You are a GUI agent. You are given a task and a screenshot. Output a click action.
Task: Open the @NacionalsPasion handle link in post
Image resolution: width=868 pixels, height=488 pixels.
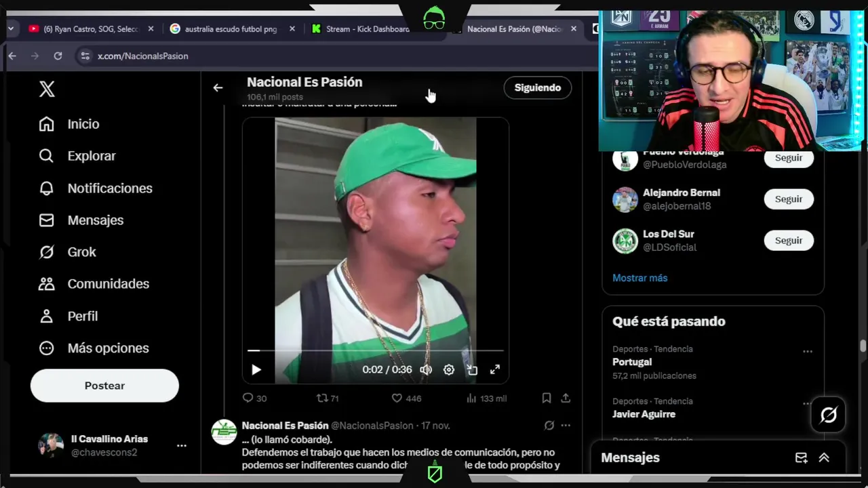[372, 426]
